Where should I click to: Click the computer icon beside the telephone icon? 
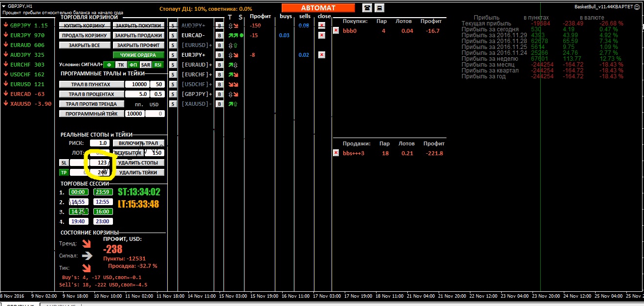(x=379, y=7)
